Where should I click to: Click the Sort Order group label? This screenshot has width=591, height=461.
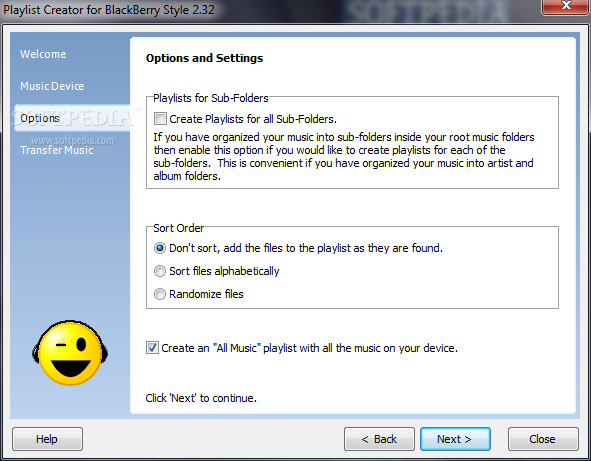pyautogui.click(x=178, y=228)
